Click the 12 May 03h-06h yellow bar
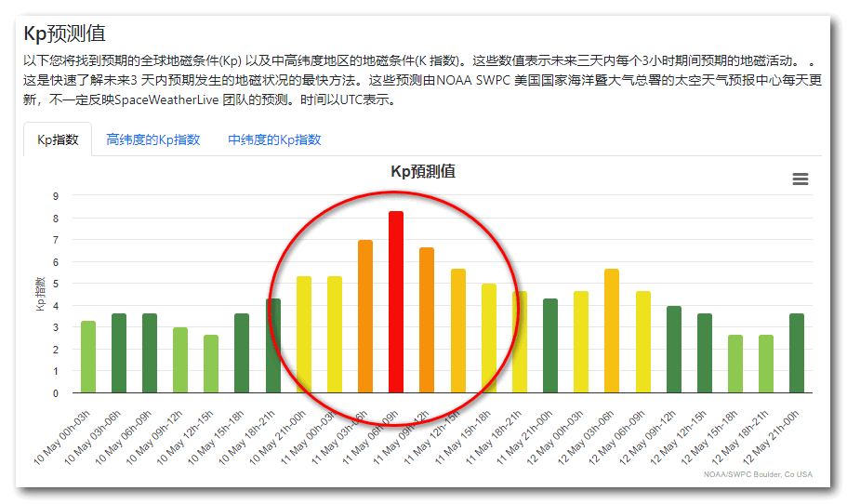This screenshot has height=504, width=847. (611, 331)
